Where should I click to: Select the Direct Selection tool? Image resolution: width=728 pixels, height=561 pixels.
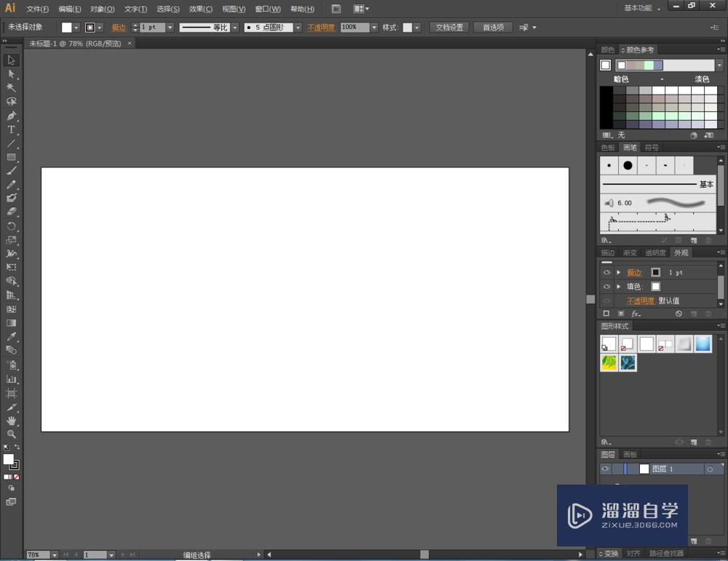(x=11, y=74)
